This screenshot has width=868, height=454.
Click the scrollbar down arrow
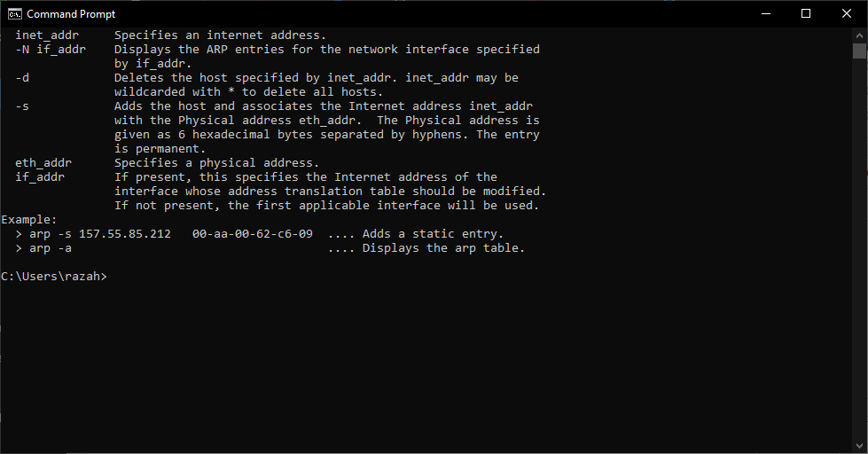(x=859, y=445)
